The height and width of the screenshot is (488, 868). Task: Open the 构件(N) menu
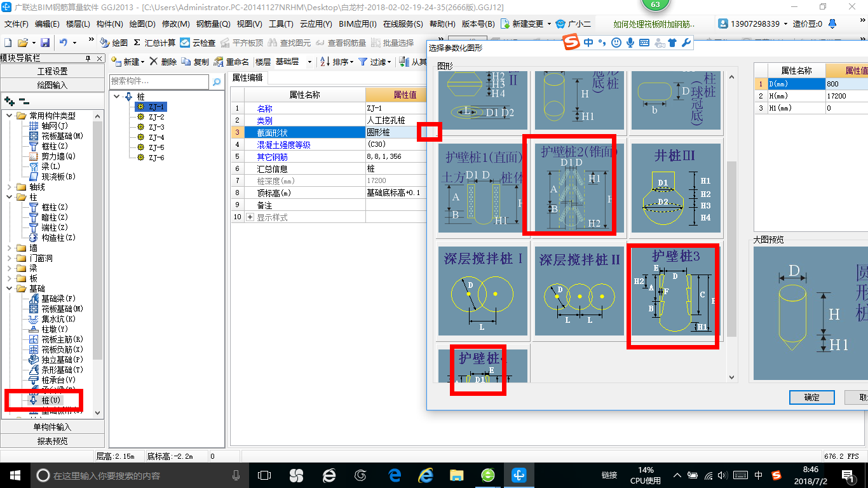[109, 24]
